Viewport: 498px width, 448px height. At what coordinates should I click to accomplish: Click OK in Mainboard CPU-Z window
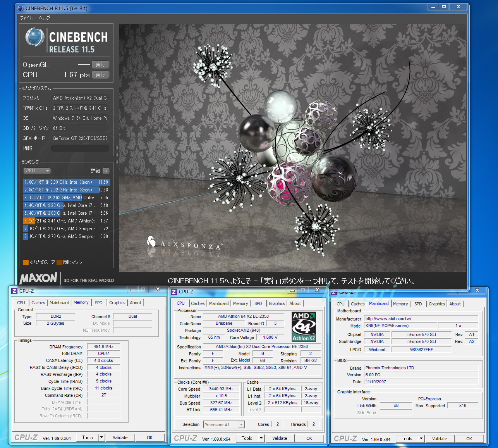[469, 439]
